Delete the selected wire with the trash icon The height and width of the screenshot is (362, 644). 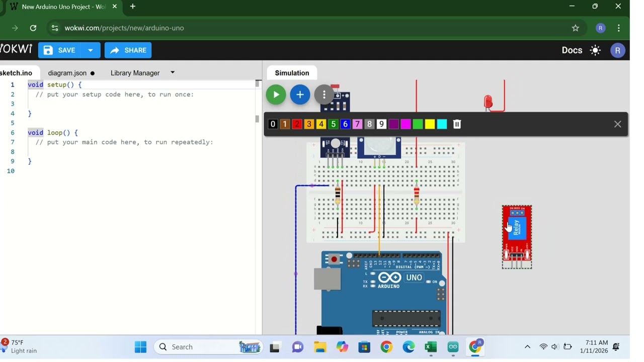pos(457,124)
